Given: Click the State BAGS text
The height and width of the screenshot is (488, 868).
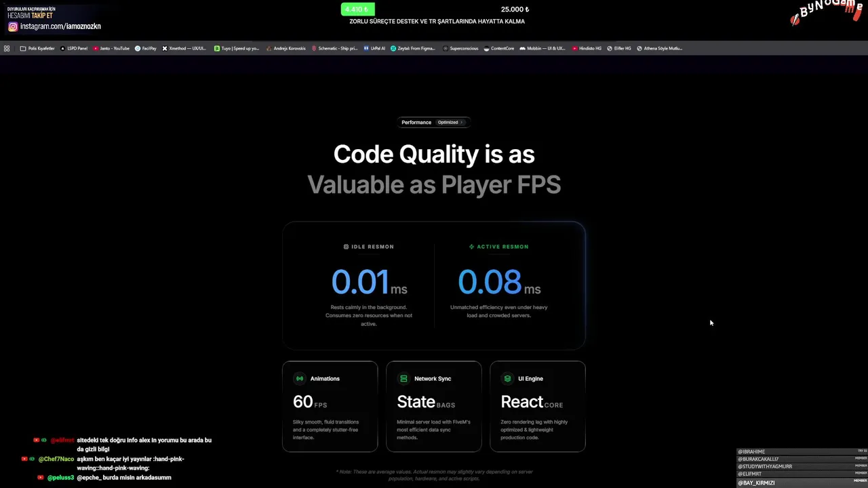Looking at the screenshot, I should [x=426, y=402].
